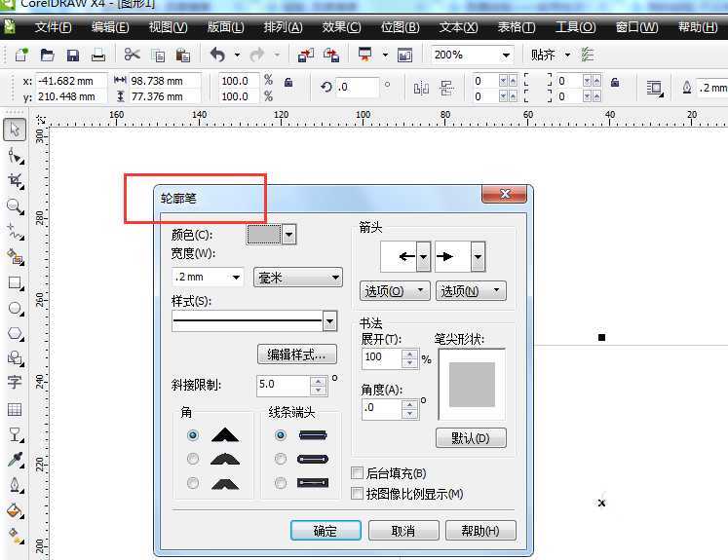Click the 确定 button

pyautogui.click(x=326, y=531)
